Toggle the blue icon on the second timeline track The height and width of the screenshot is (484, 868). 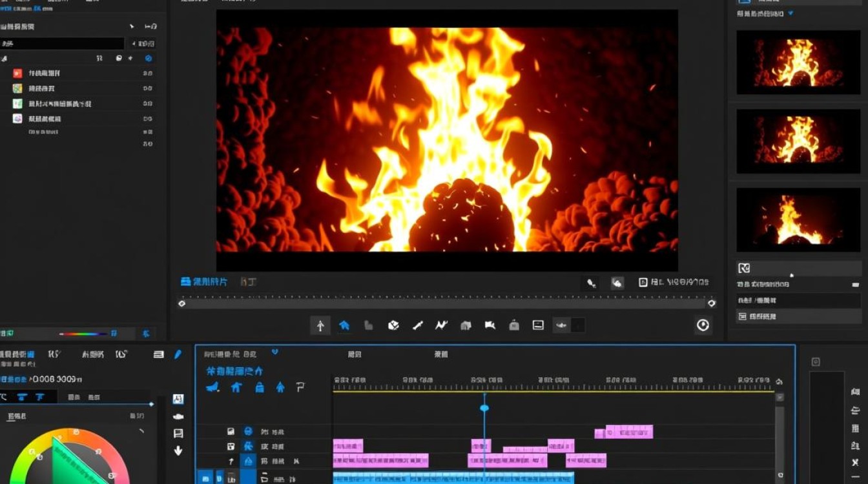pos(247,446)
